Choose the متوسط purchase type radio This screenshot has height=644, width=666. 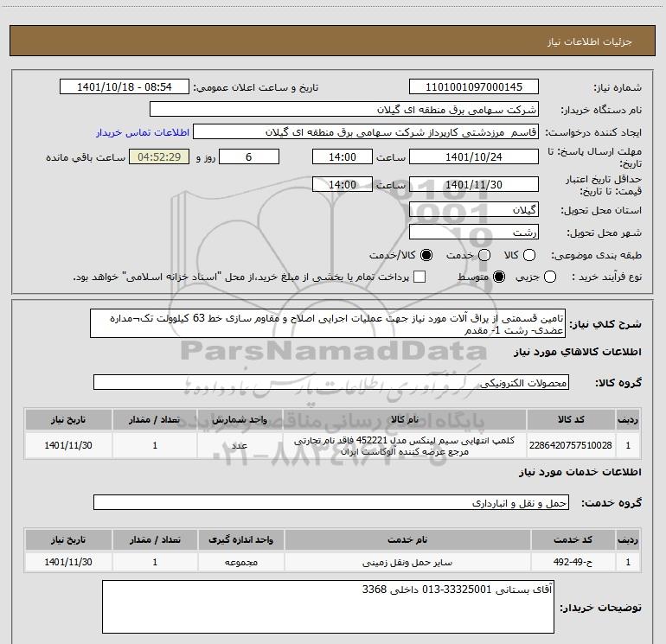click(499, 277)
